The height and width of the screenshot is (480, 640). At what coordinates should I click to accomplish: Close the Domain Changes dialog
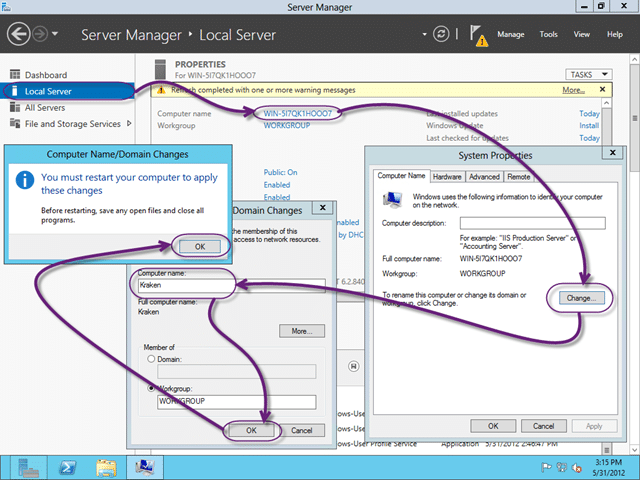322,208
